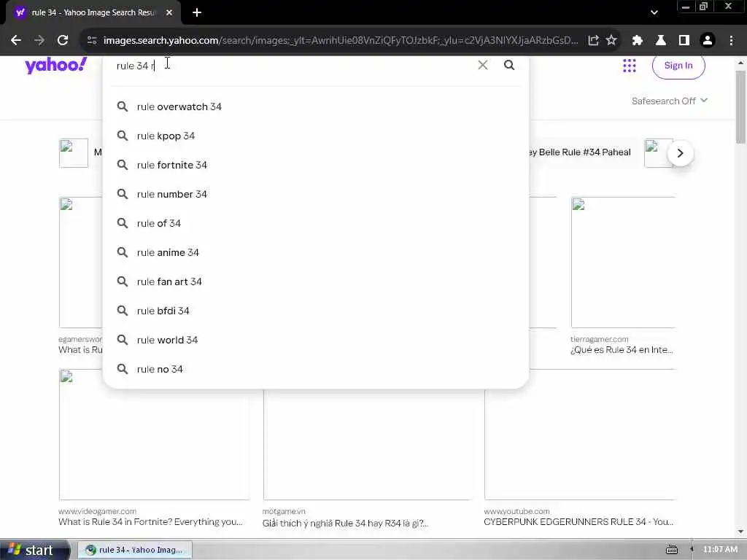
Task: Select suggestion rule number 34
Action: pyautogui.click(x=315, y=194)
